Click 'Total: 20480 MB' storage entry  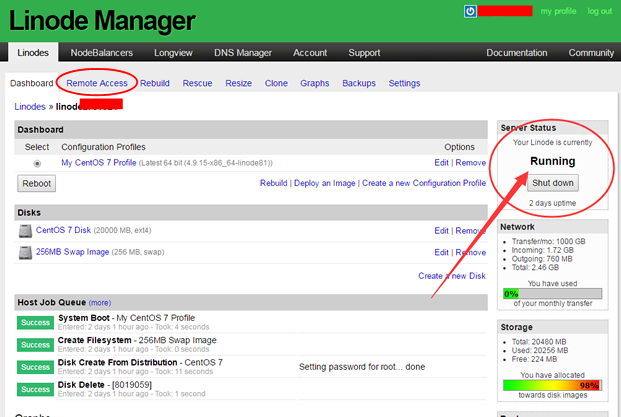click(539, 341)
